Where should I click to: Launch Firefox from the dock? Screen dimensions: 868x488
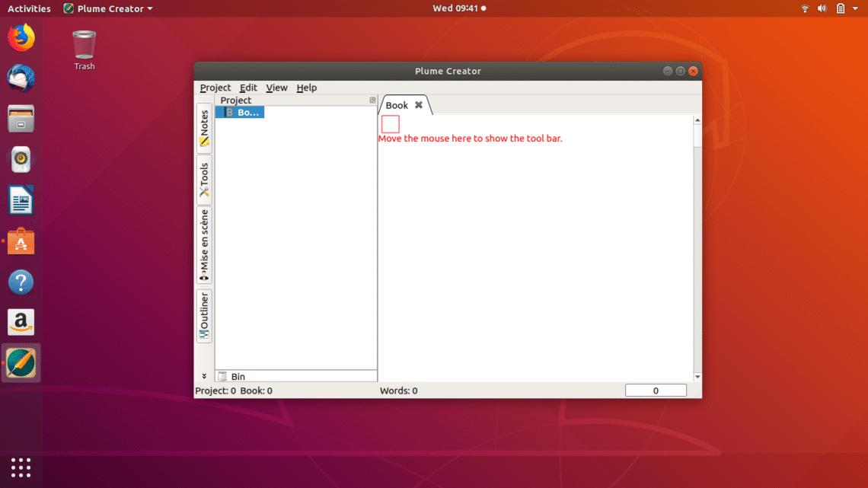click(21, 36)
